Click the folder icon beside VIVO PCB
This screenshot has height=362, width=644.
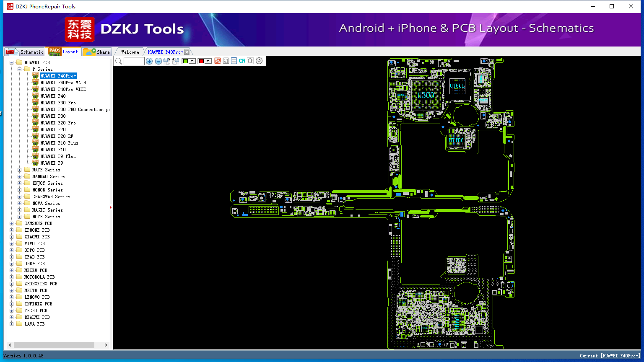(19, 243)
